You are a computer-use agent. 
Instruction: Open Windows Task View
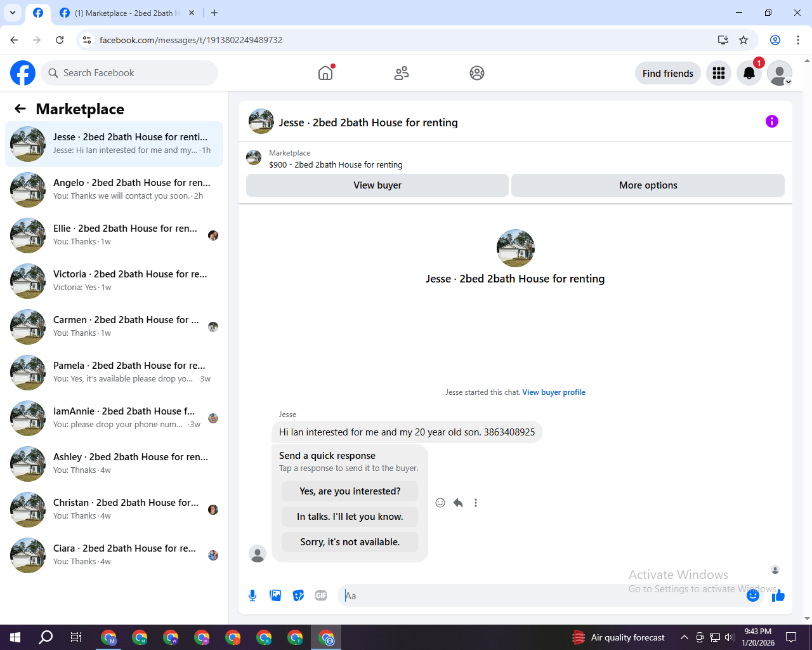click(76, 637)
